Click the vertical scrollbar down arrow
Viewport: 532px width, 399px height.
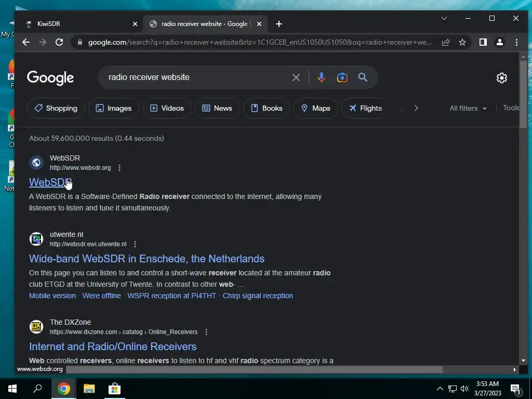523,361
